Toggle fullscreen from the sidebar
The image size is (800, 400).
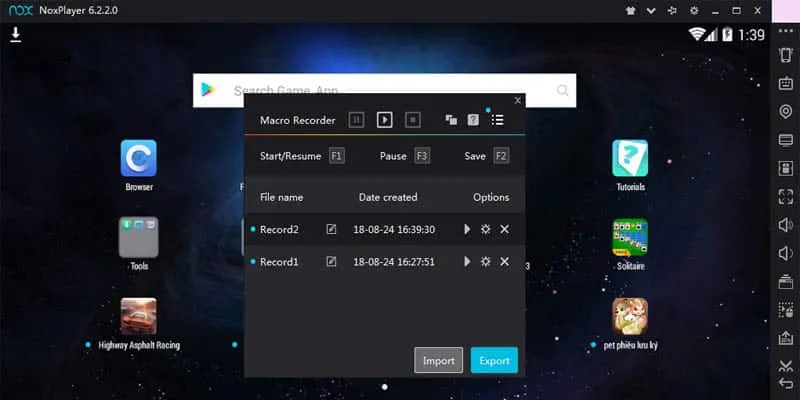(786, 196)
